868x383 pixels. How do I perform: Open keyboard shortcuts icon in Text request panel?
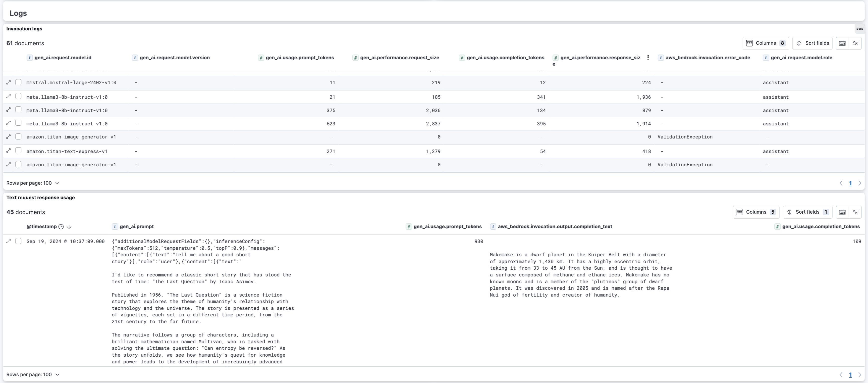click(842, 212)
